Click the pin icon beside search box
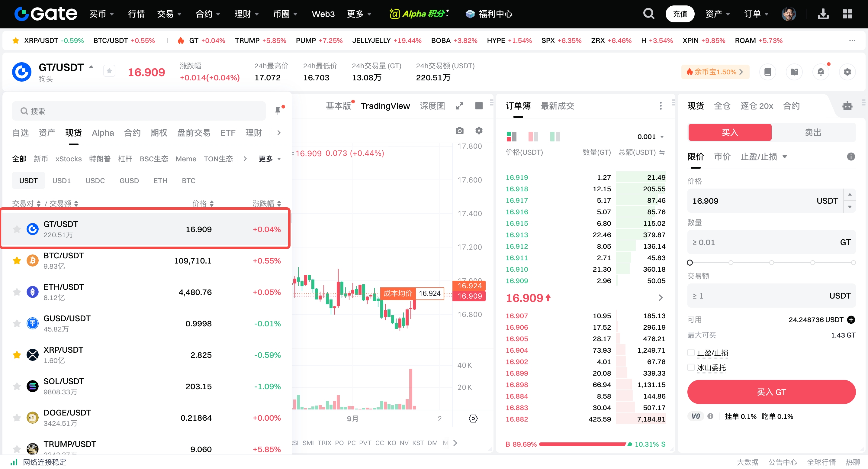Image resolution: width=868 pixels, height=469 pixels. (x=278, y=110)
